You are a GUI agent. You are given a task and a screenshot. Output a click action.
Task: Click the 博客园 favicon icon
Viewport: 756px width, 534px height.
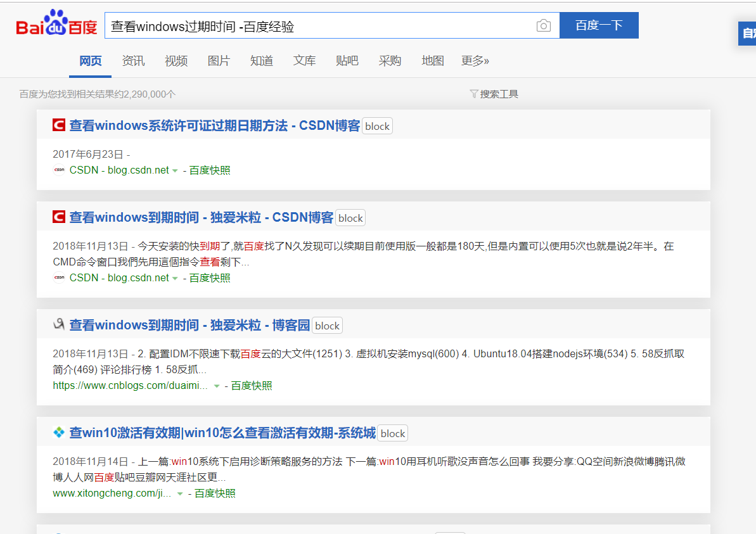pos(59,324)
